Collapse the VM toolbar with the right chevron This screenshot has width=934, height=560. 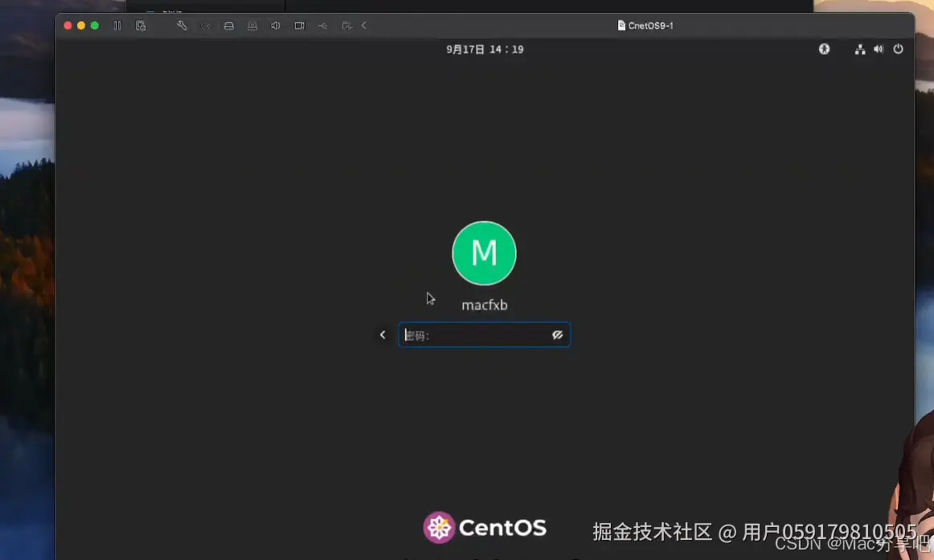coord(363,25)
